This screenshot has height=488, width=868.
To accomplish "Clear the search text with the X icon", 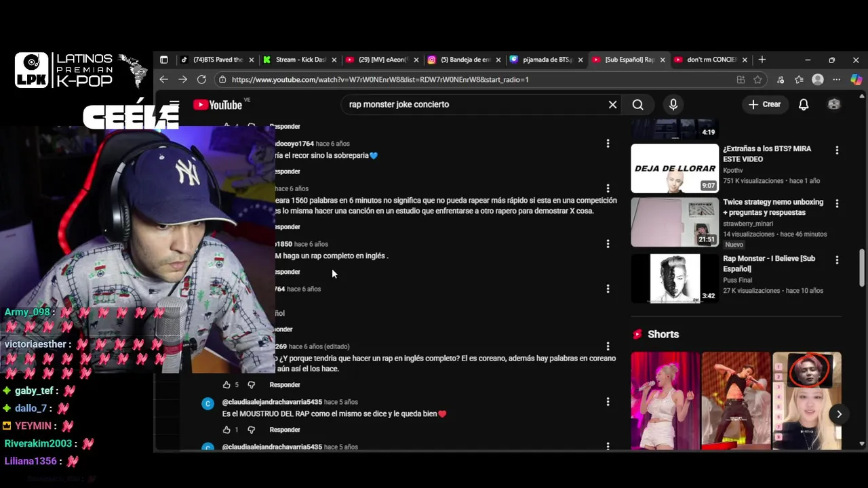I will (x=612, y=104).
